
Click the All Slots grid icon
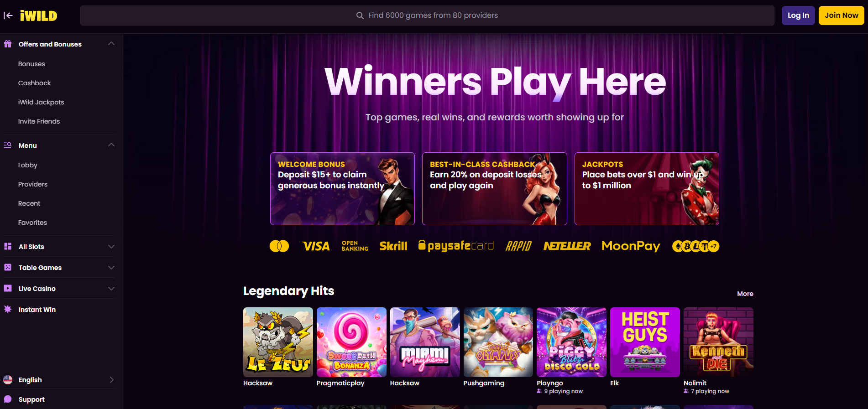point(8,246)
